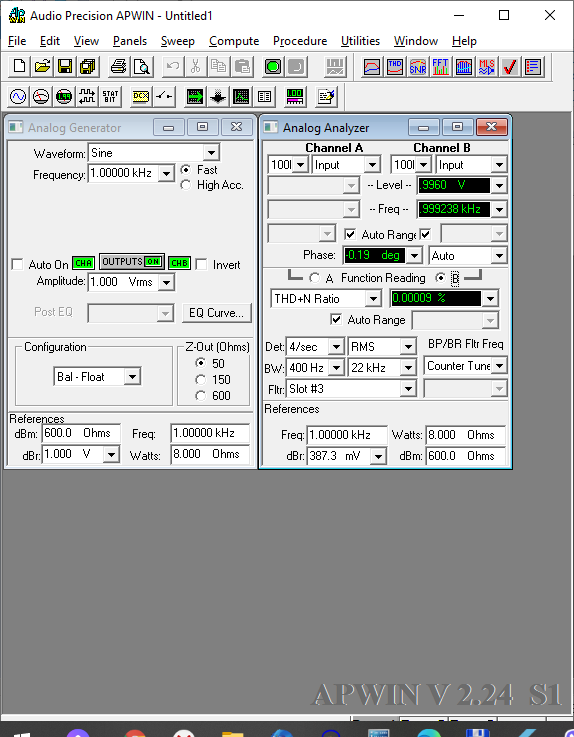Viewport: 574px width, 737px height.
Task: Select 150 ohm Z-Out option
Action: tap(201, 379)
